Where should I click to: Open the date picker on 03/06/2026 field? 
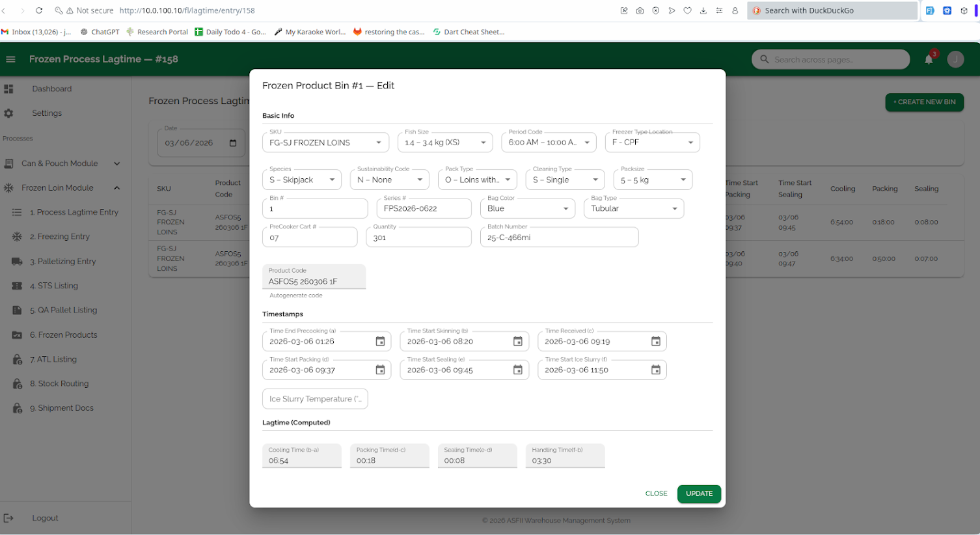(233, 143)
